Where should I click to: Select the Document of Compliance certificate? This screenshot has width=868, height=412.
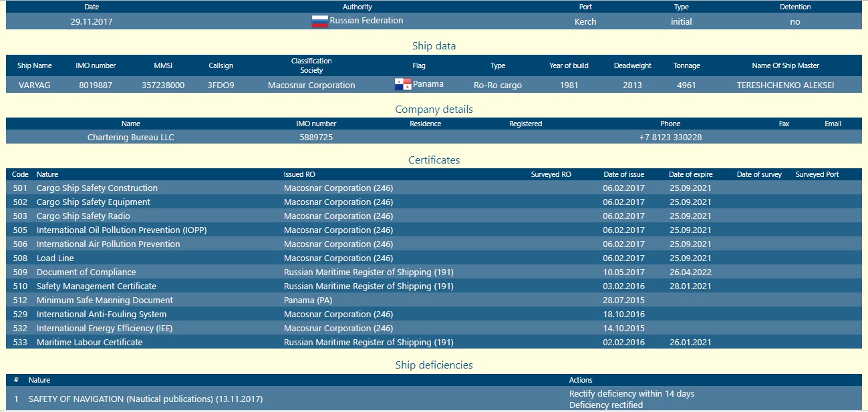point(86,272)
